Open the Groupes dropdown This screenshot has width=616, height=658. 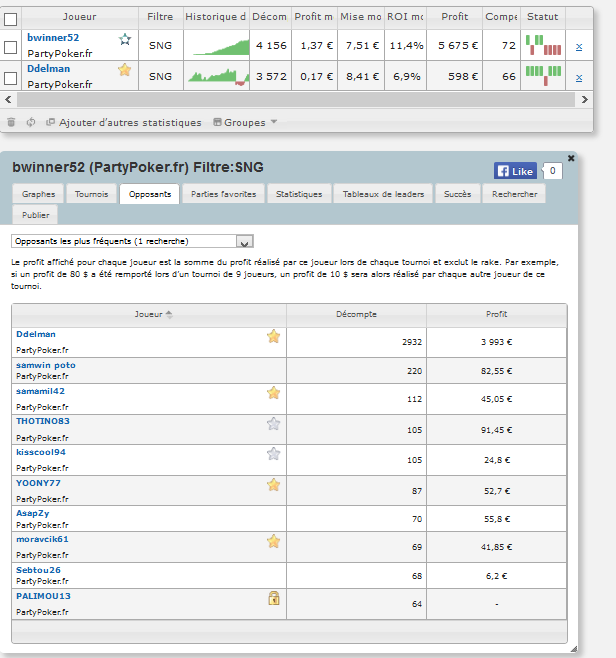(245, 122)
